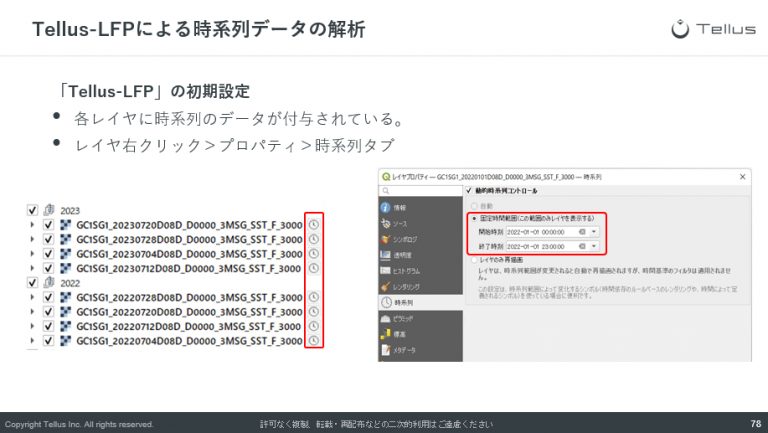Image resolution: width=768 pixels, height=433 pixels.
Task: Click the clock icon for GC1SG1_20230720D08D layer
Action: pyautogui.click(x=314, y=225)
